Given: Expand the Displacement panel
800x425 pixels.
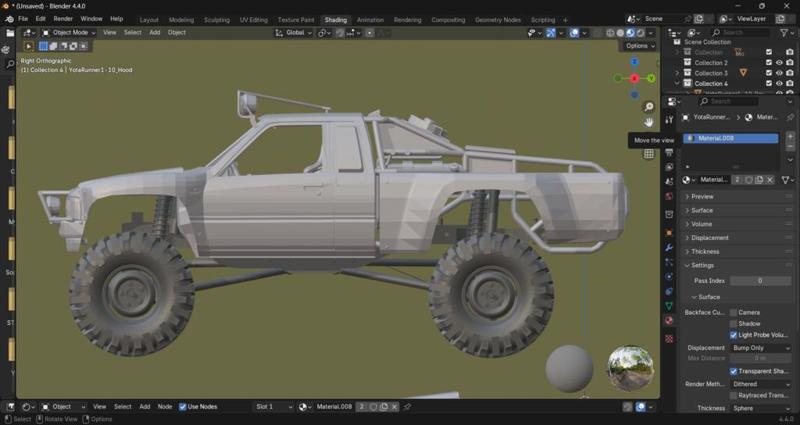Looking at the screenshot, I should (738, 238).
